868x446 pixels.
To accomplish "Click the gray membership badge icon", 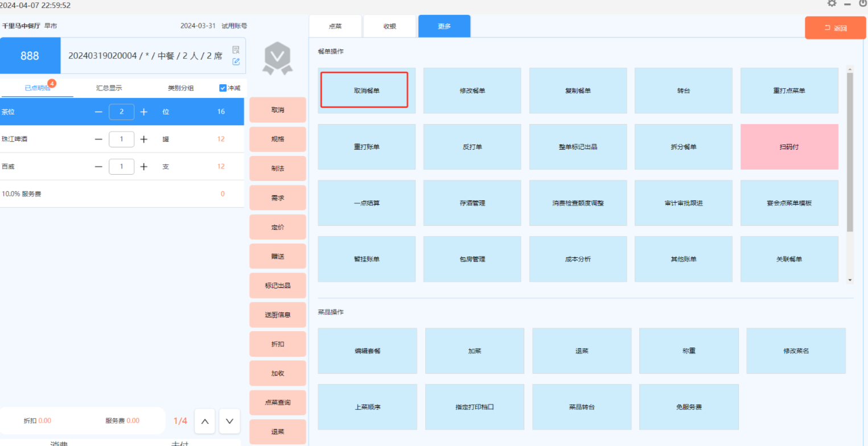I will click(277, 59).
